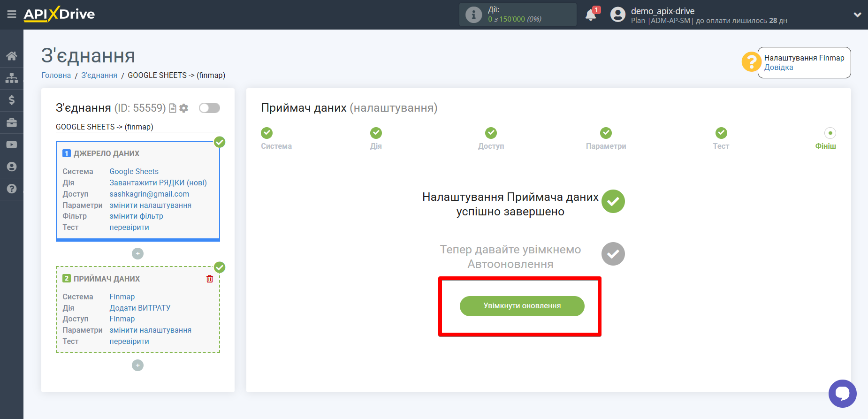Add a step below the data receiver block

click(x=137, y=366)
